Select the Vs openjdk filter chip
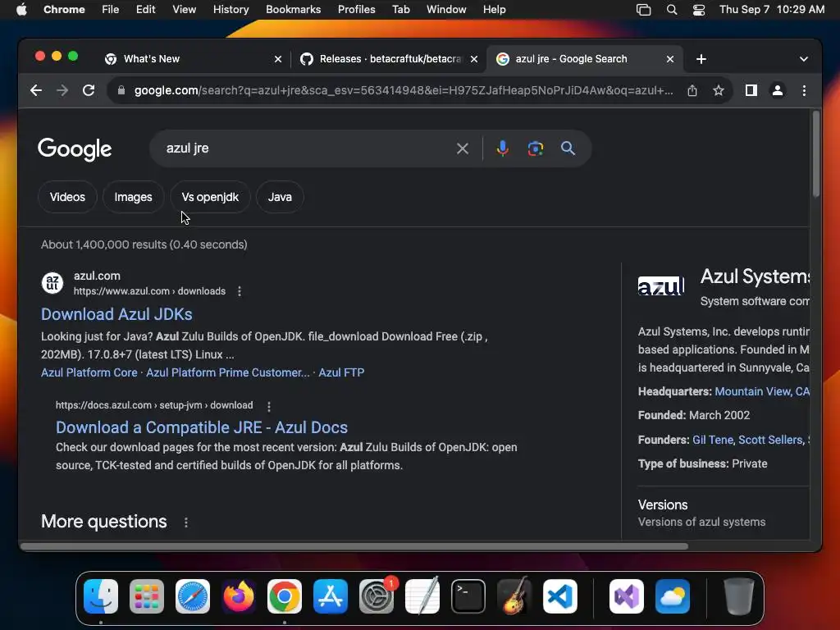 point(210,197)
